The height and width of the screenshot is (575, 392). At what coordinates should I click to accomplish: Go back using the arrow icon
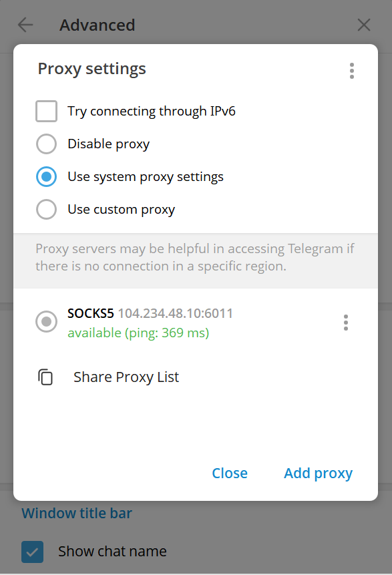[x=24, y=25]
